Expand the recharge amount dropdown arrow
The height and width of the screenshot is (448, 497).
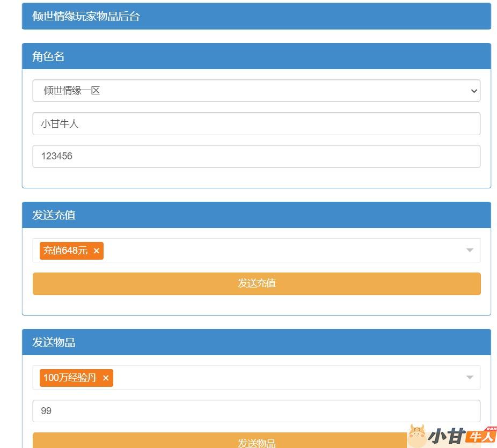pos(470,251)
